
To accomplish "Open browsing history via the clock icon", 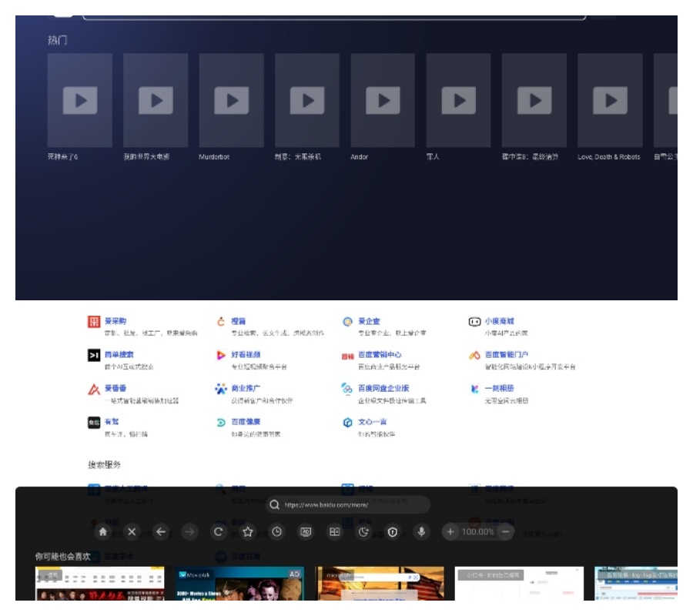I will click(276, 531).
